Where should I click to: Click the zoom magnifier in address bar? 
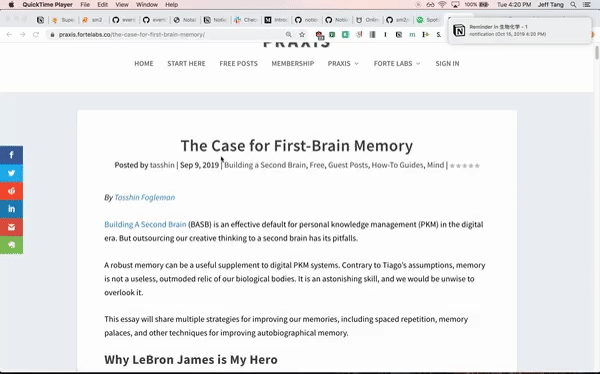[x=289, y=34]
